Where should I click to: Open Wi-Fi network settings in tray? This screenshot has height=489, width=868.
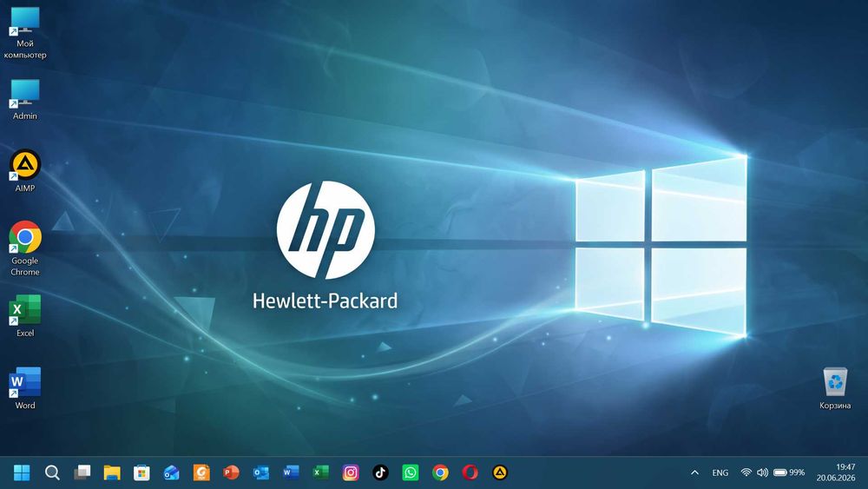coord(746,472)
